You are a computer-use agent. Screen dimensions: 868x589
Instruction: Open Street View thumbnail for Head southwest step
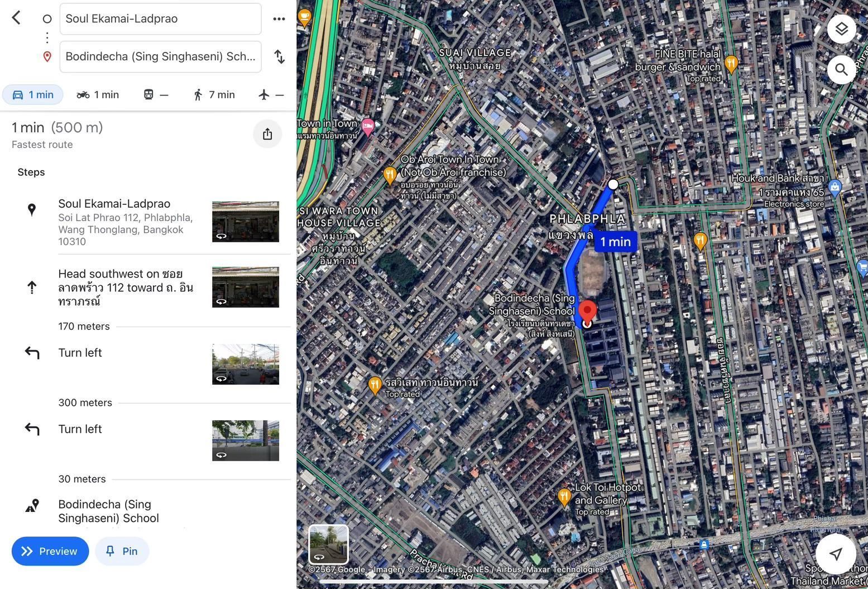click(x=246, y=287)
